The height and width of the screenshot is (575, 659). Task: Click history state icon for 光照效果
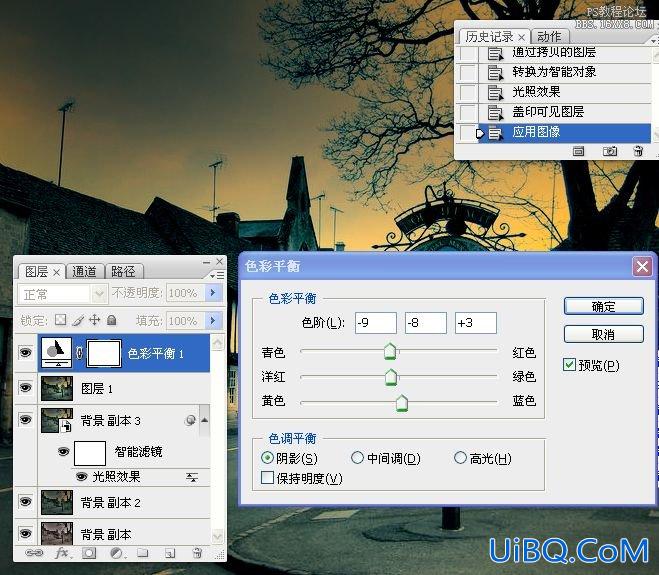coord(495,92)
